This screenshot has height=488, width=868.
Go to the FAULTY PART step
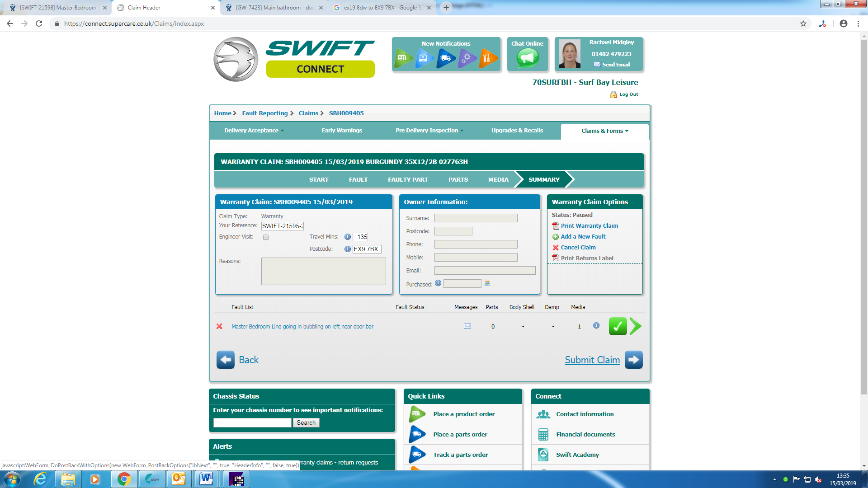(408, 180)
